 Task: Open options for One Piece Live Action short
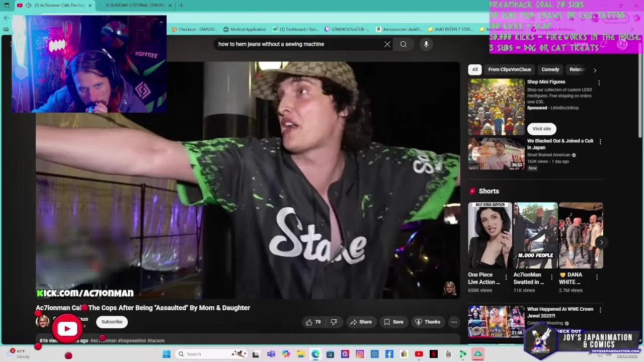pyautogui.click(x=506, y=277)
